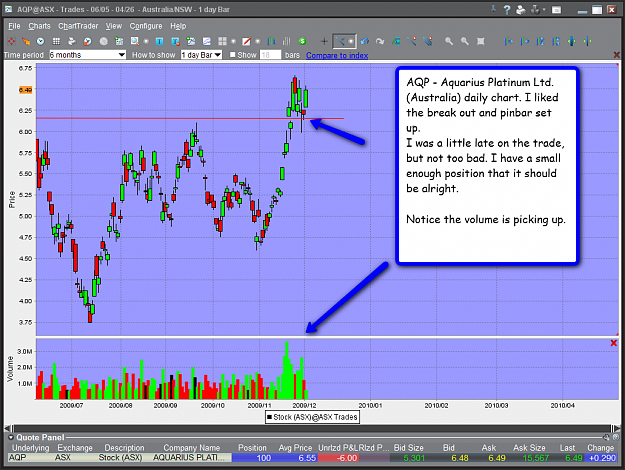
Task: Click the gray vertical bars toolbar icon
Action: click(x=287, y=41)
